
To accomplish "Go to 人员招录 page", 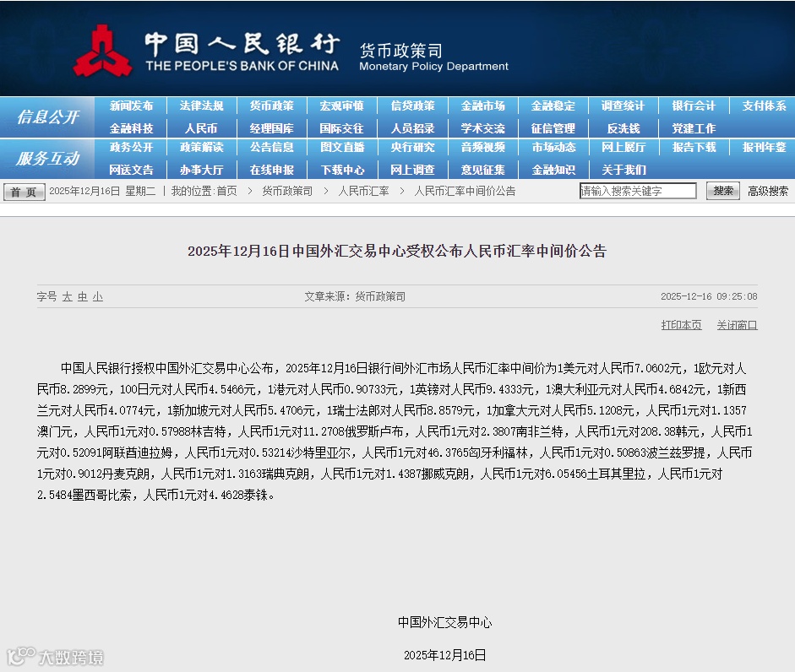I will [413, 128].
